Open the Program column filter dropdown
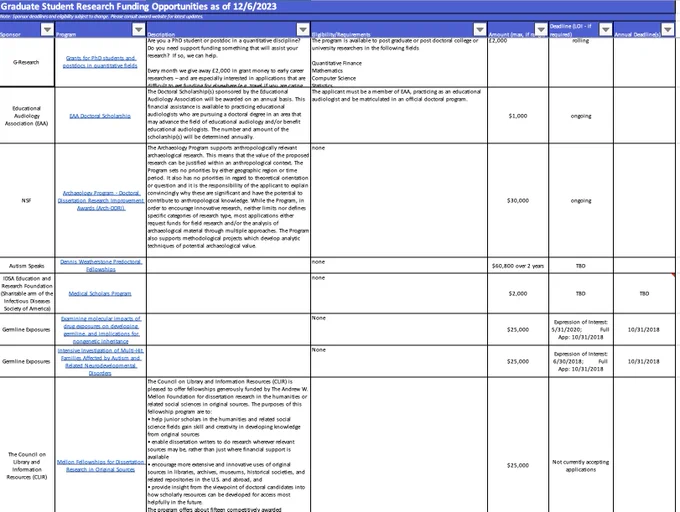This screenshot has width=680, height=512. 138,29
